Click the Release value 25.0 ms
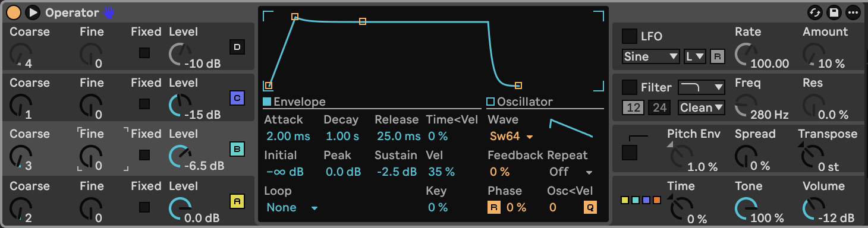Image resolution: width=868 pixels, height=228 pixels. tap(398, 137)
